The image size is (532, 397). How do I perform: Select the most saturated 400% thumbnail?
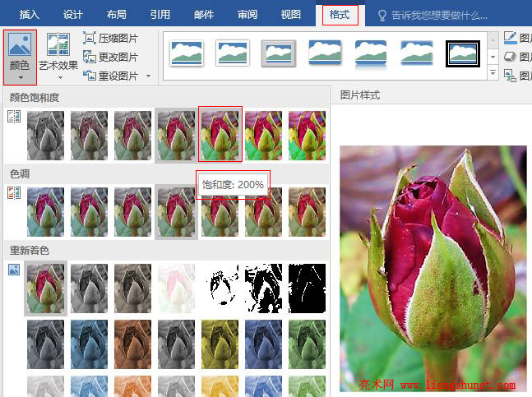click(x=307, y=136)
